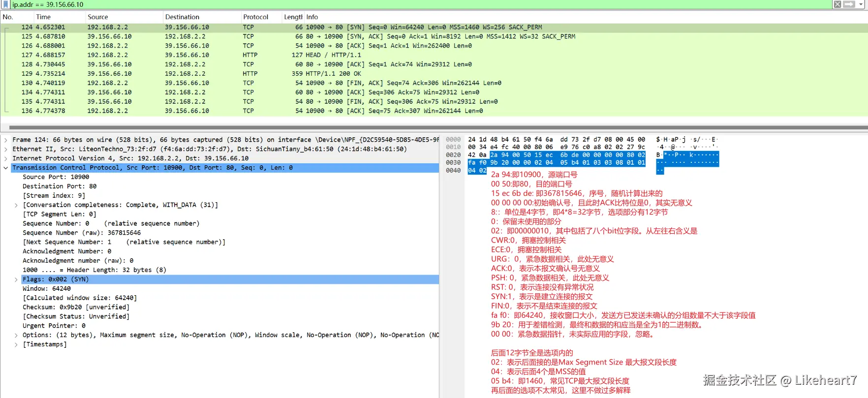This screenshot has width=868, height=398.
Task: Open the display filter bookmark menu
Action: pos(6,4)
